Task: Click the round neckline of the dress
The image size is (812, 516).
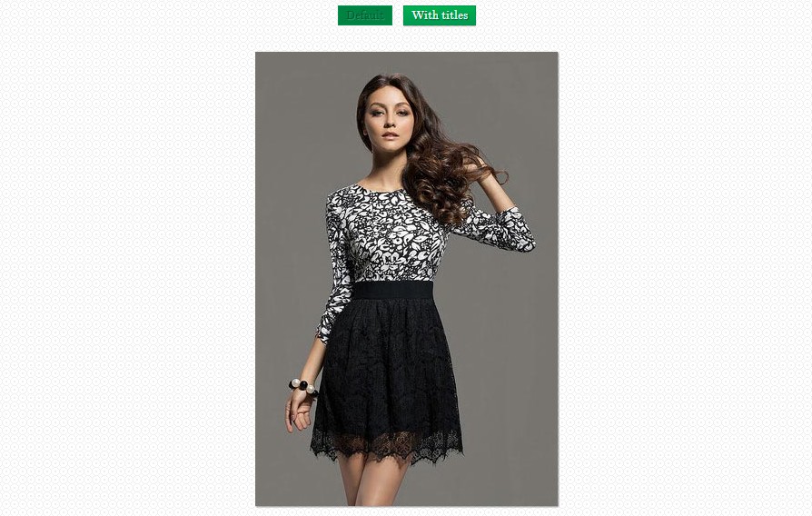Action: (x=382, y=189)
